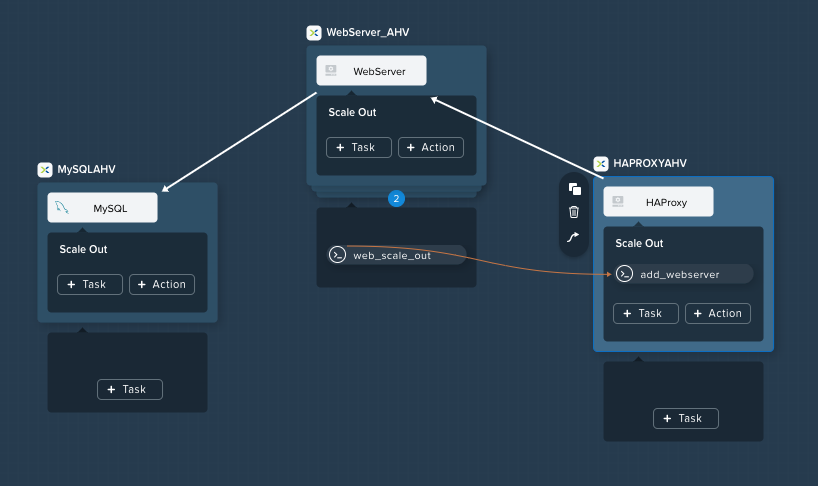This screenshot has width=818, height=486.
Task: Add an Action under MySQL Scale Out
Action: [x=162, y=285]
